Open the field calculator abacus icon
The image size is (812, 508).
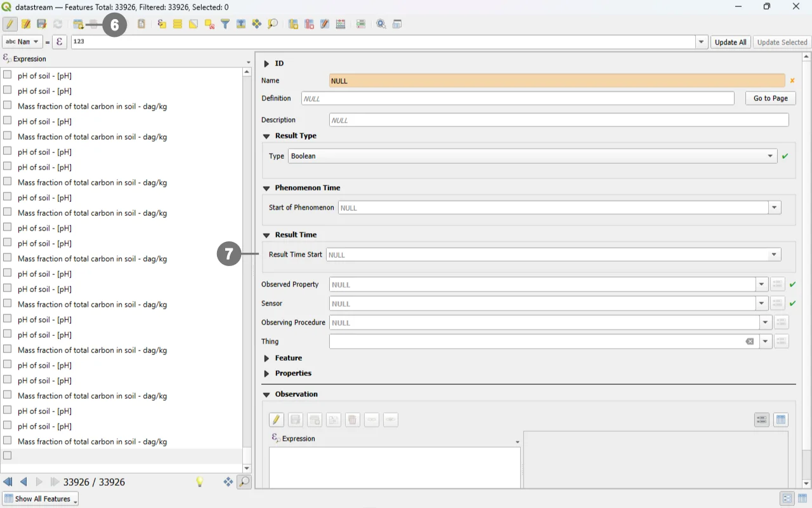341,24
